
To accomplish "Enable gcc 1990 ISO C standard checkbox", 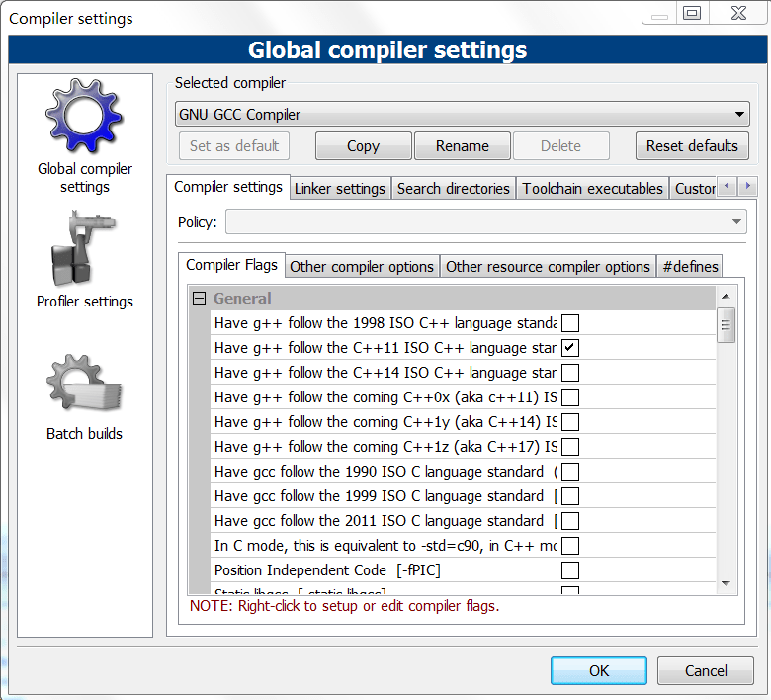I will click(x=570, y=472).
